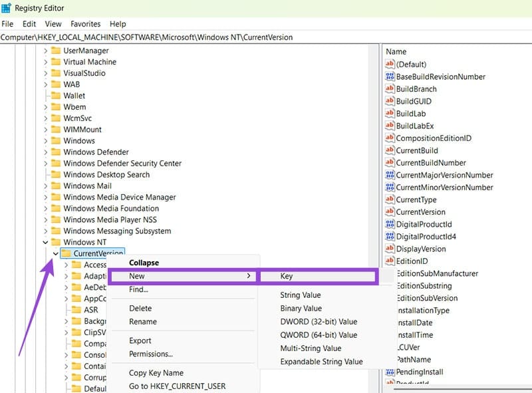Select Permissions... in the context menu
The height and width of the screenshot is (393, 532).
[151, 354]
